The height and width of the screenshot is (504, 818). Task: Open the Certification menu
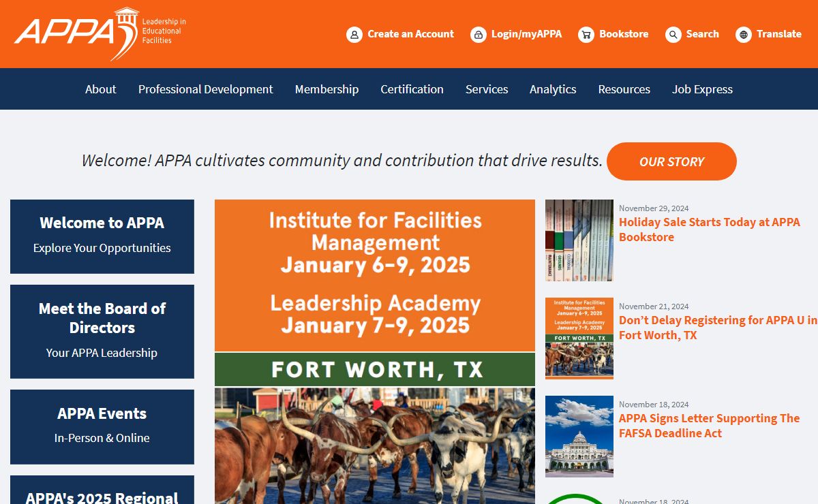412,89
